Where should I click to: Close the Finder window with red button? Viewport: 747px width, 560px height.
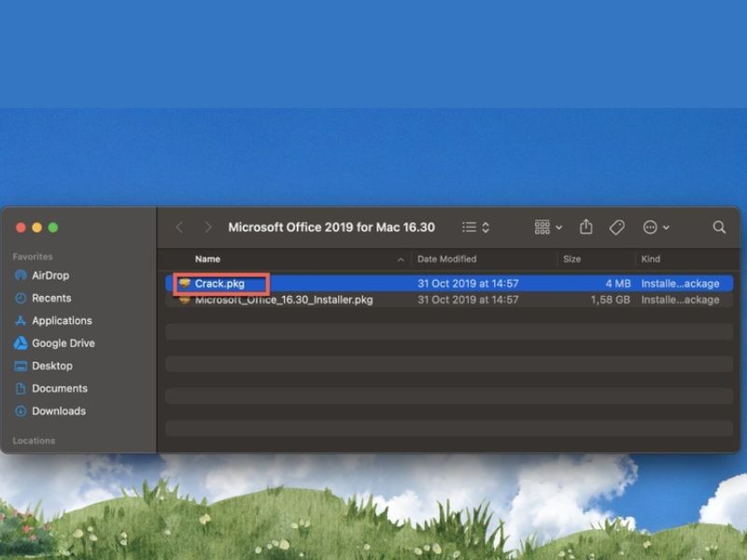(21, 228)
